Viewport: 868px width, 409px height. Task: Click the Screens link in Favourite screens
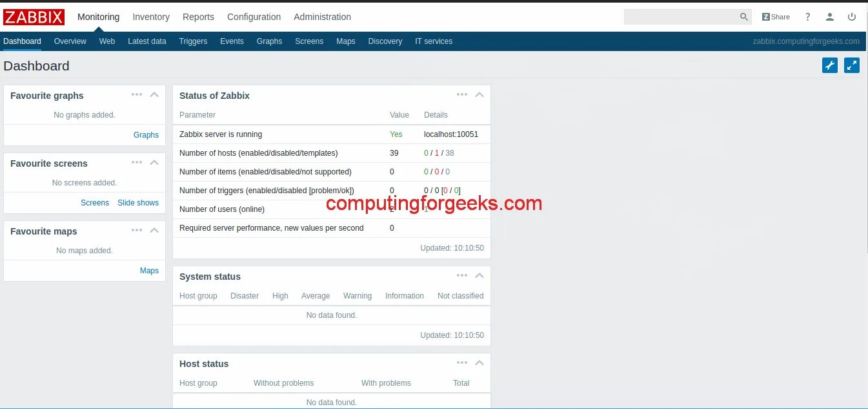coord(95,203)
